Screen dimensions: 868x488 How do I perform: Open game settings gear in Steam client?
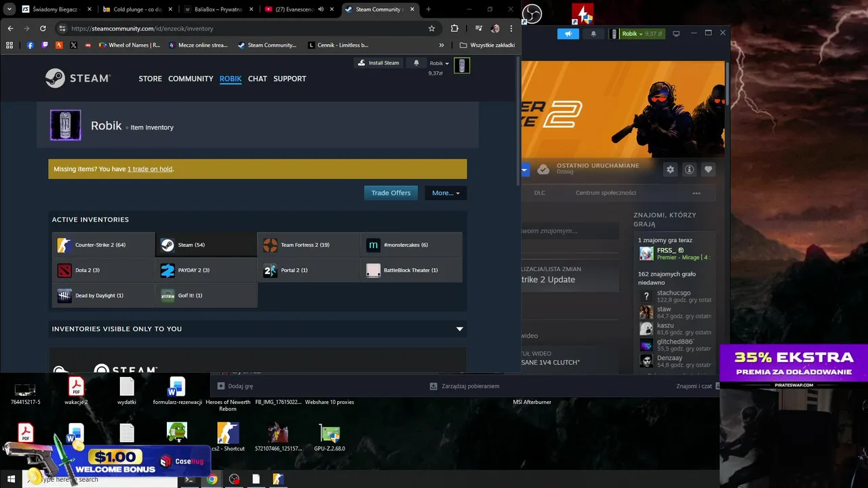click(x=670, y=169)
